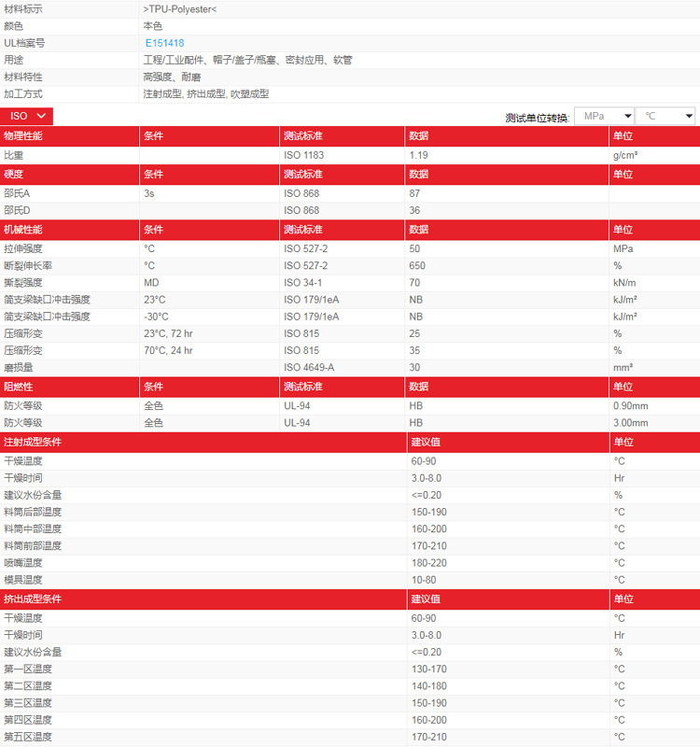Select the 撕裂强度 row label
Screen dimensions: 700x747
click(23, 283)
